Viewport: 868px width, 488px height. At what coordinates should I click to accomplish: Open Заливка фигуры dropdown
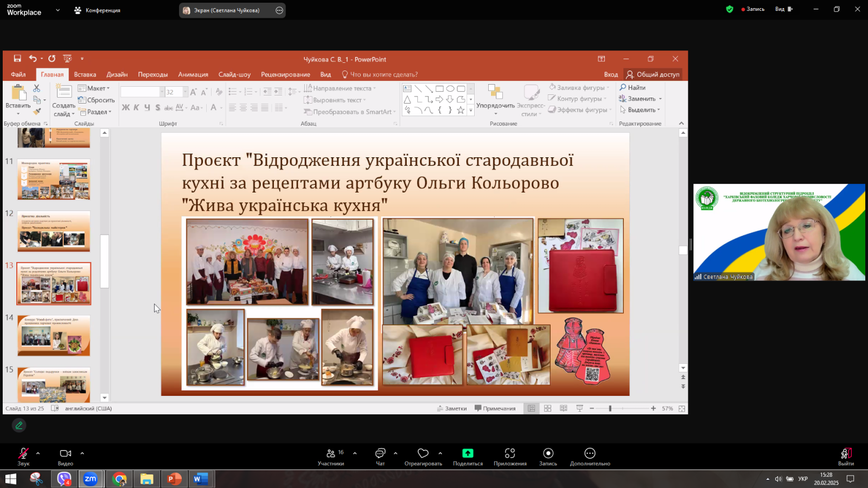click(x=579, y=87)
